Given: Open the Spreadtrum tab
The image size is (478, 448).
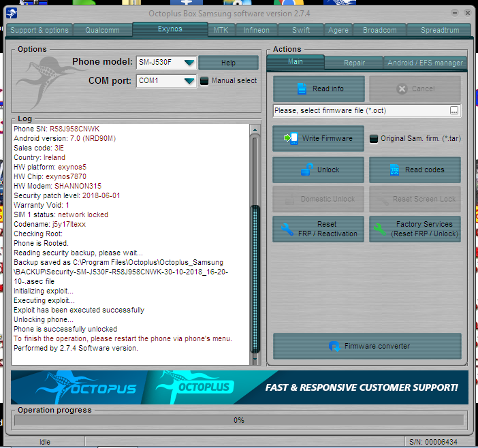Looking at the screenshot, I should [x=440, y=30].
